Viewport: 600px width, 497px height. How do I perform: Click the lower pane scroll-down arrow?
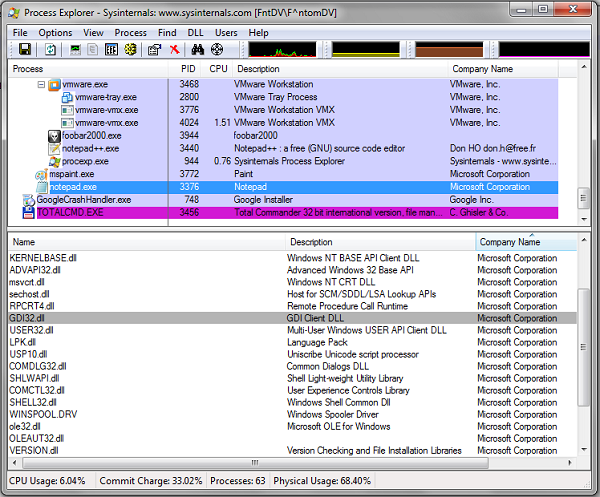click(584, 450)
